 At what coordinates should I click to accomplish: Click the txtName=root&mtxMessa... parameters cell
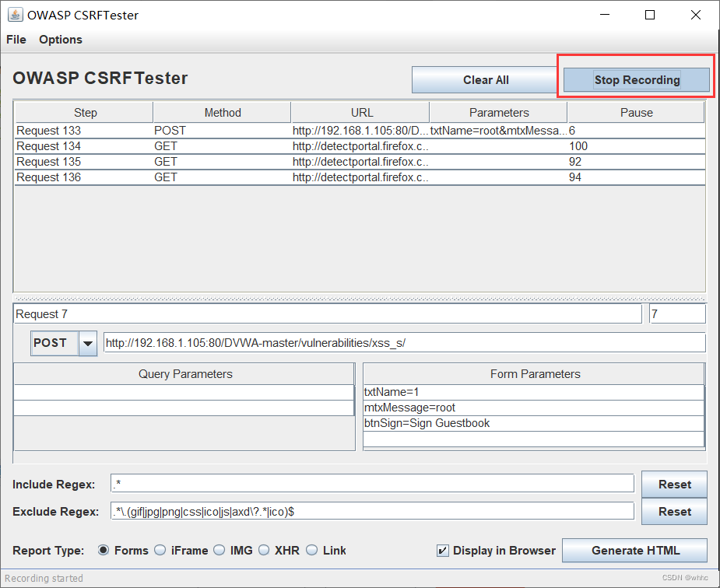pyautogui.click(x=499, y=131)
